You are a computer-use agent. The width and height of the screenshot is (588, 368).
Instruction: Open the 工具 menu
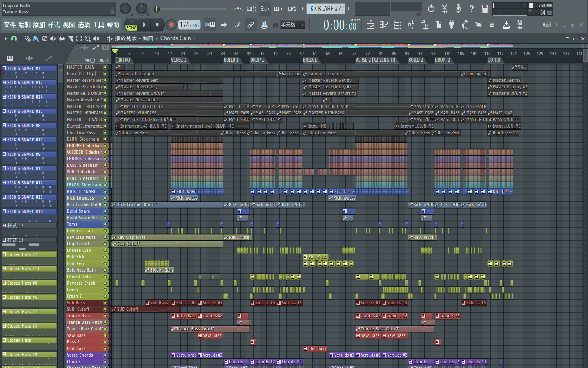point(98,25)
